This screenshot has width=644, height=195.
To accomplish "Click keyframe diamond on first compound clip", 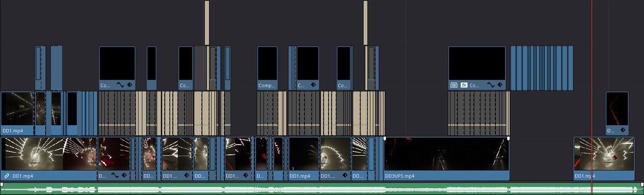I will click(130, 85).
